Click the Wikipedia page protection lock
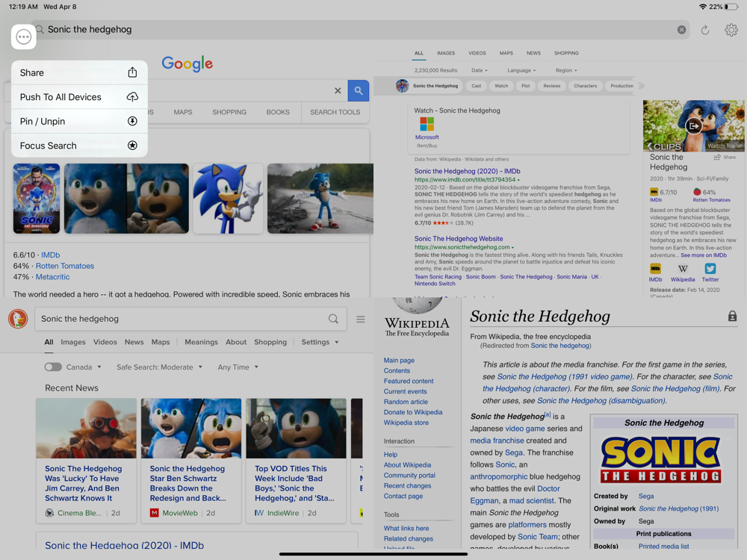The image size is (747, 560). click(x=732, y=316)
